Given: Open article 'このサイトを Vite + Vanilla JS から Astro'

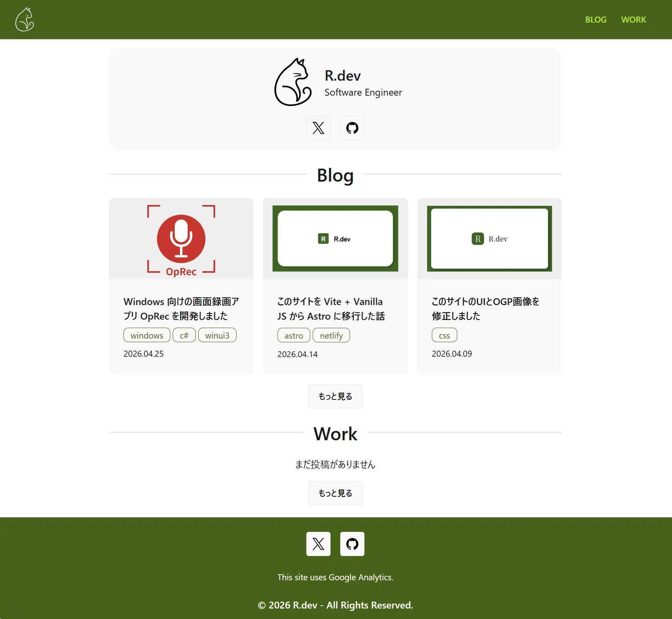Looking at the screenshot, I should (x=331, y=309).
